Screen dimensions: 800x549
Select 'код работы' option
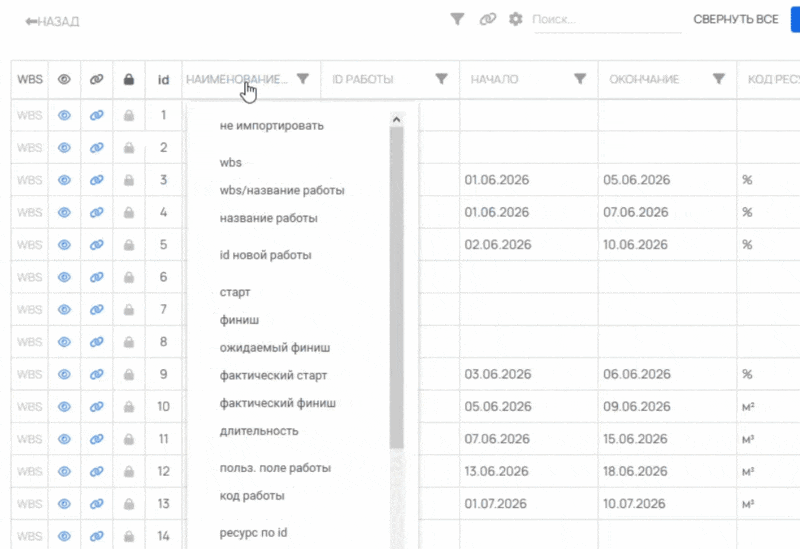tap(252, 496)
